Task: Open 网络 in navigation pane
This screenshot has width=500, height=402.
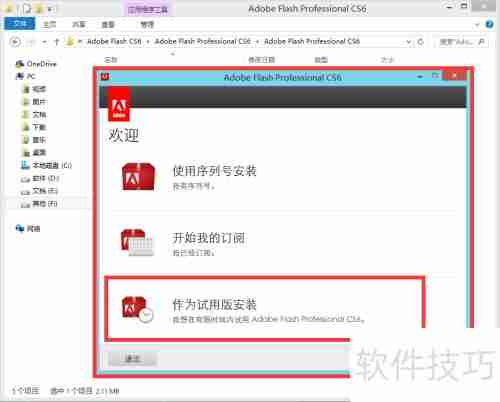Action: point(28,228)
